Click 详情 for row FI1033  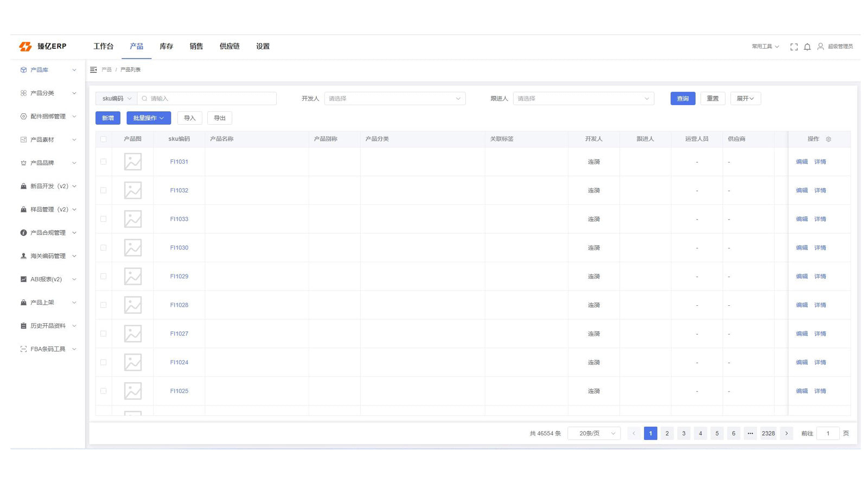[820, 219]
